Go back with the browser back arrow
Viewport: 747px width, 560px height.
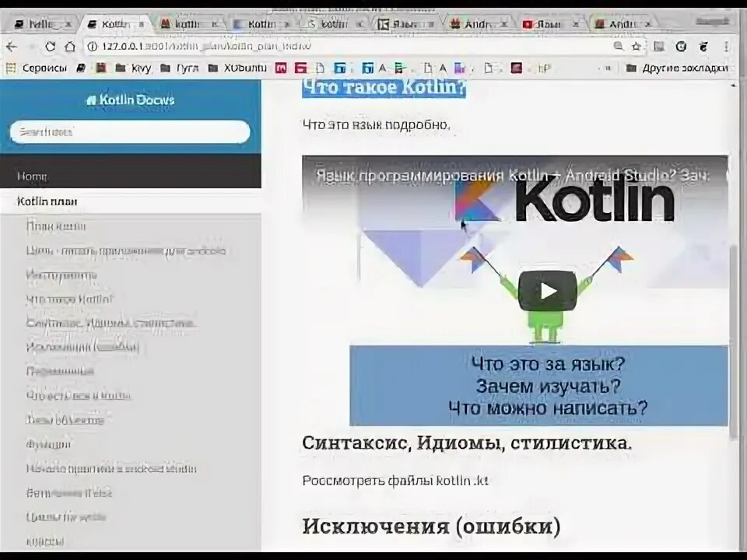(x=12, y=46)
